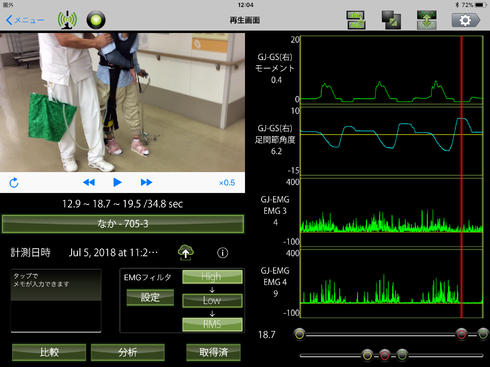The image size is (490, 367).
Task: Change the ×0.5 playback speed
Action: click(227, 183)
